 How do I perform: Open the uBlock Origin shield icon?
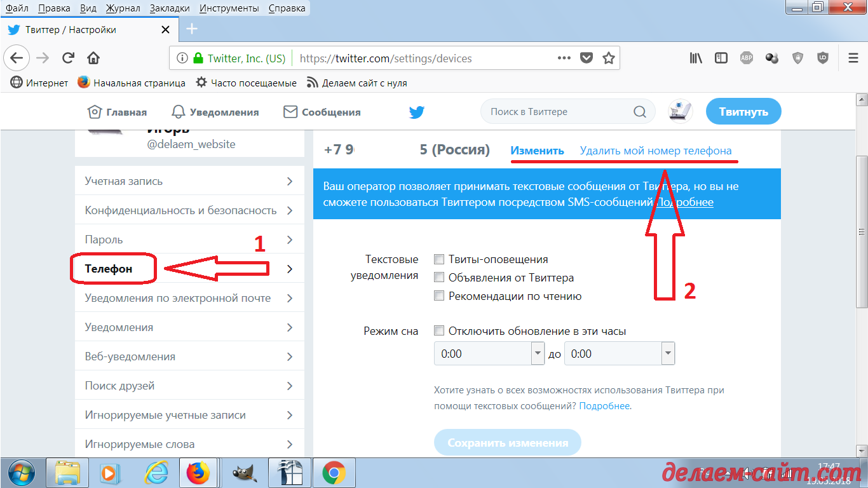click(x=823, y=58)
